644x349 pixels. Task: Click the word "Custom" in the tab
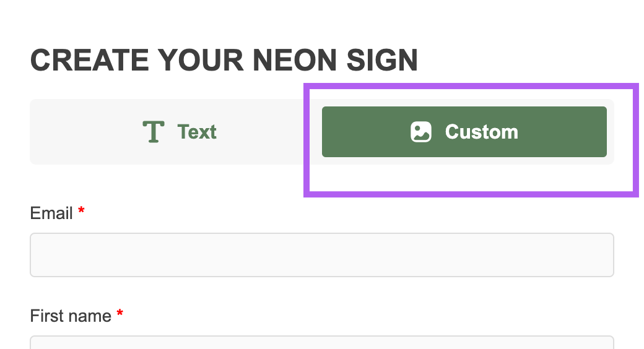481,132
